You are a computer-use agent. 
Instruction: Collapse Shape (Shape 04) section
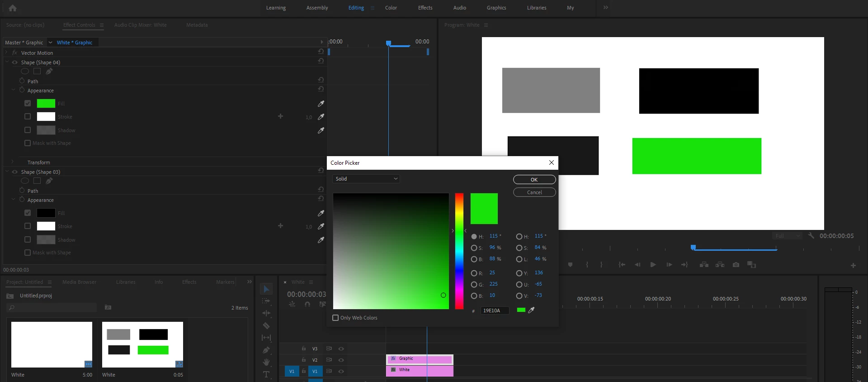pos(7,62)
